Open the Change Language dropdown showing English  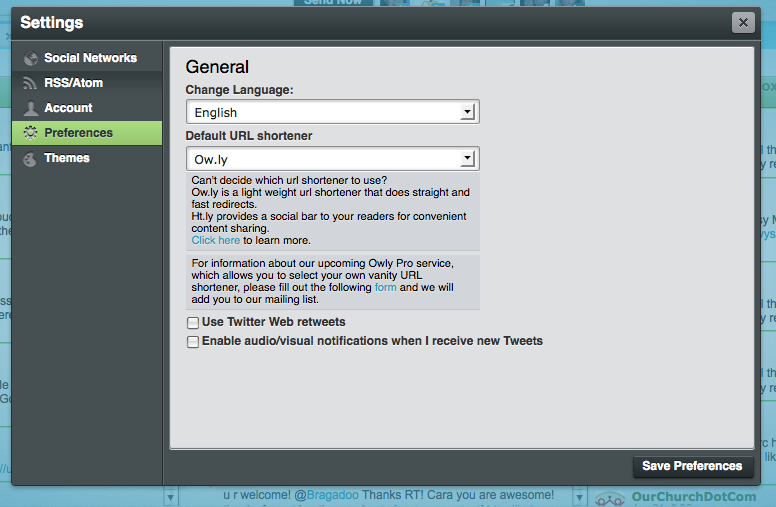(x=333, y=112)
